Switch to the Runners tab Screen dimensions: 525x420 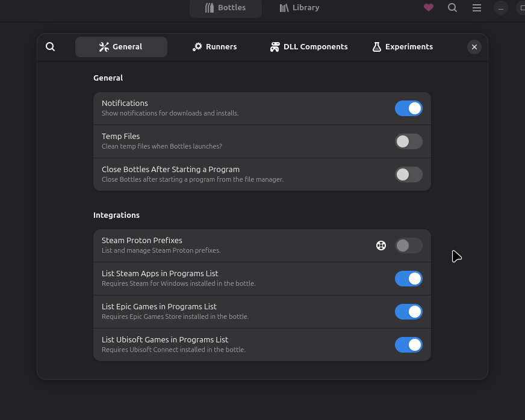(x=214, y=47)
